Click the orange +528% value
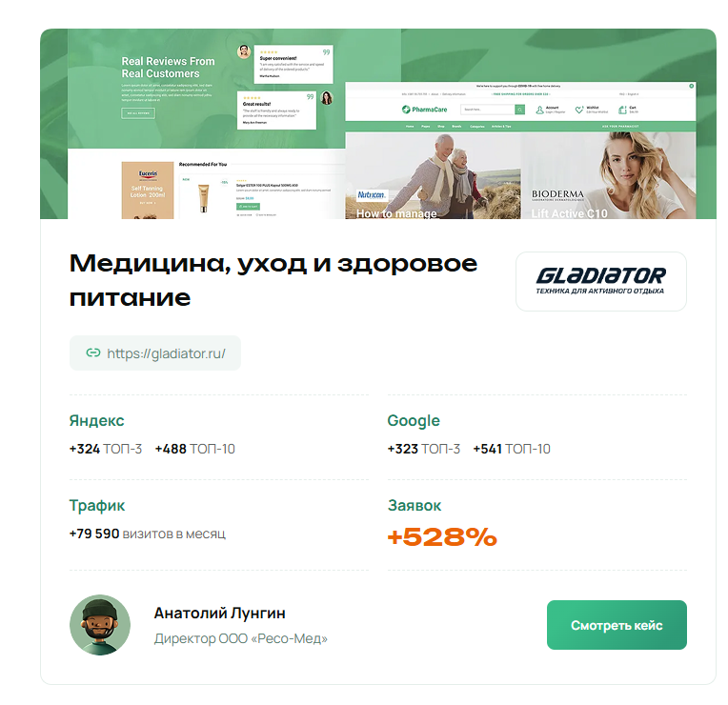This screenshot has height=705, width=728. click(442, 537)
